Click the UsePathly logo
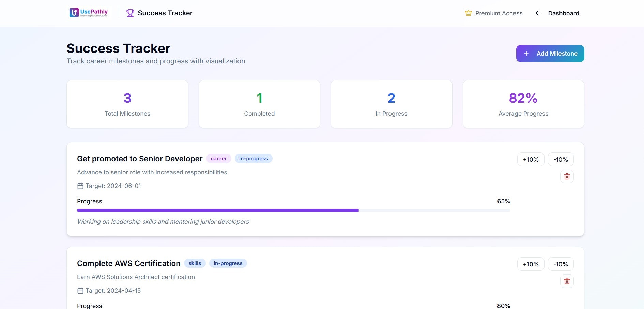 click(89, 13)
